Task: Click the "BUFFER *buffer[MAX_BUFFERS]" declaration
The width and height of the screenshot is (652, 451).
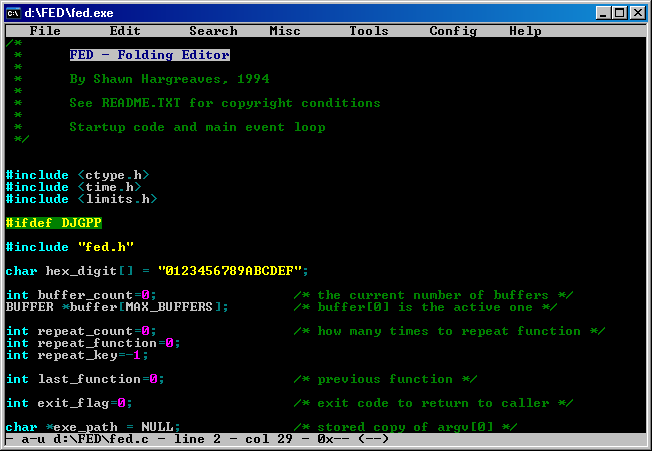Action: (x=117, y=307)
